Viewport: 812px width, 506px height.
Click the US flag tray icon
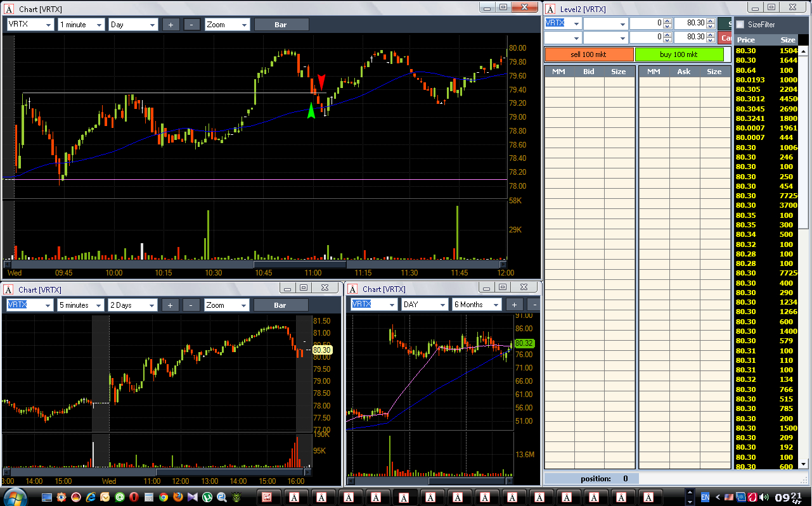tap(729, 497)
